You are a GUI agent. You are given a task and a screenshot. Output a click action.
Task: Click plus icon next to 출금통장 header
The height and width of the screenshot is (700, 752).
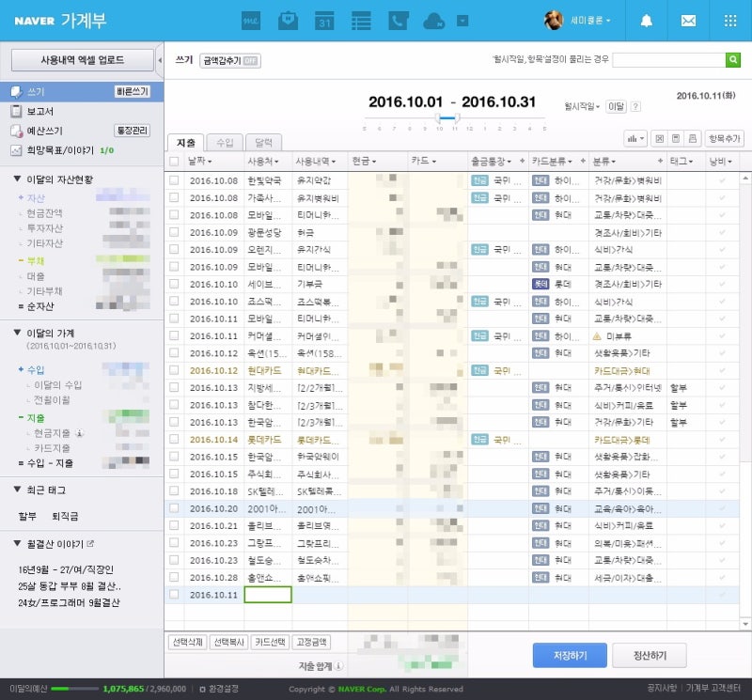[523, 161]
